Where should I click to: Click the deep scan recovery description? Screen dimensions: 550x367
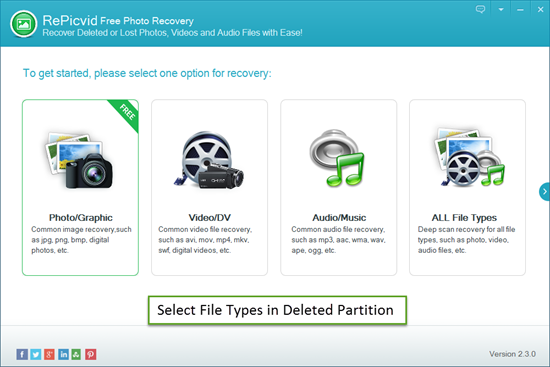(x=467, y=240)
